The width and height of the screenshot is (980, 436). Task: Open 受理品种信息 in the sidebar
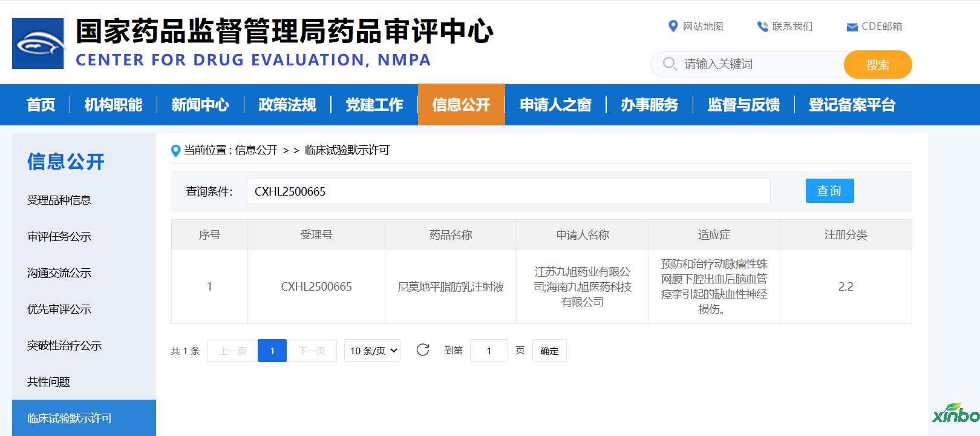click(59, 200)
